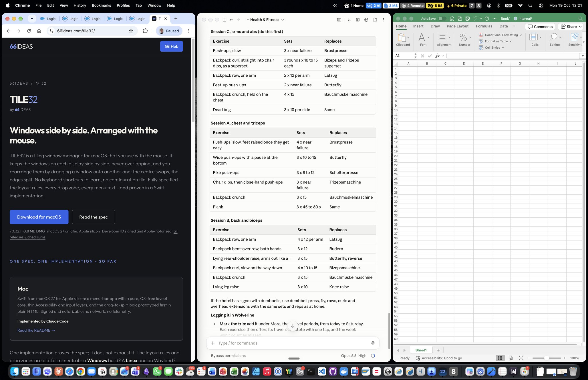The width and height of the screenshot is (588, 380).
Task: Click the Undo arrow in Excel title bar
Action: click(x=475, y=19)
